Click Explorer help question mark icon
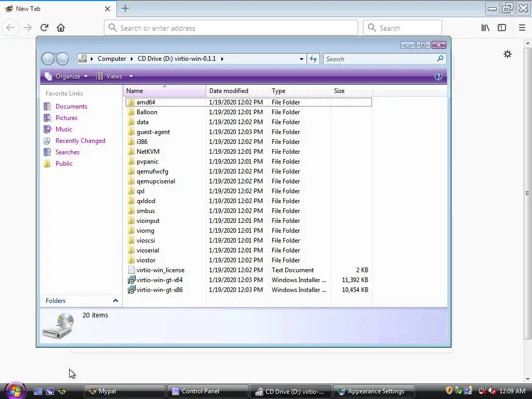This screenshot has width=532, height=399. (438, 76)
